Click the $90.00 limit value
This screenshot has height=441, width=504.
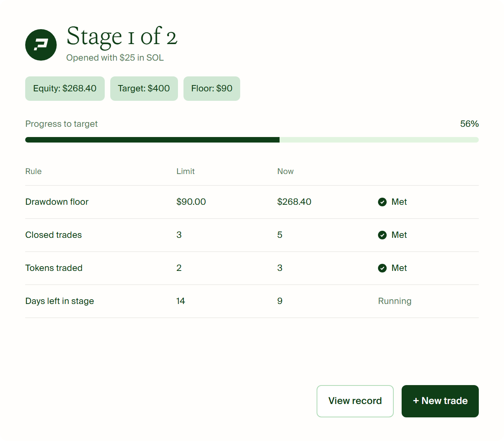[x=191, y=202]
